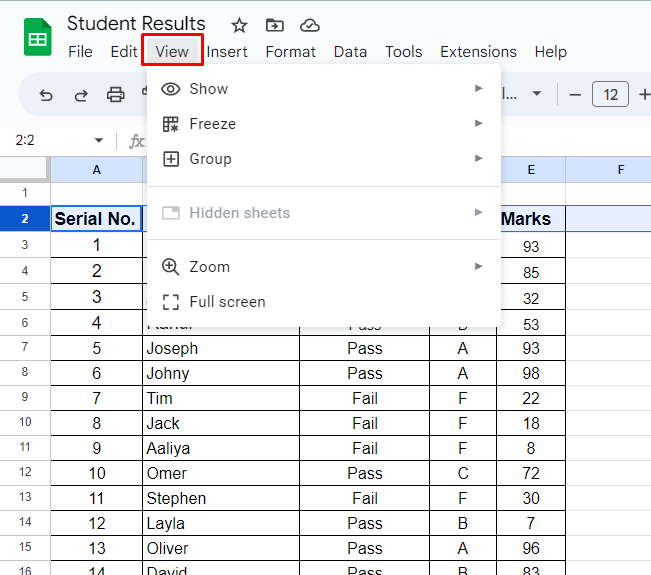Click the redo arrow in toolbar
This screenshot has height=575, width=651.
click(81, 95)
